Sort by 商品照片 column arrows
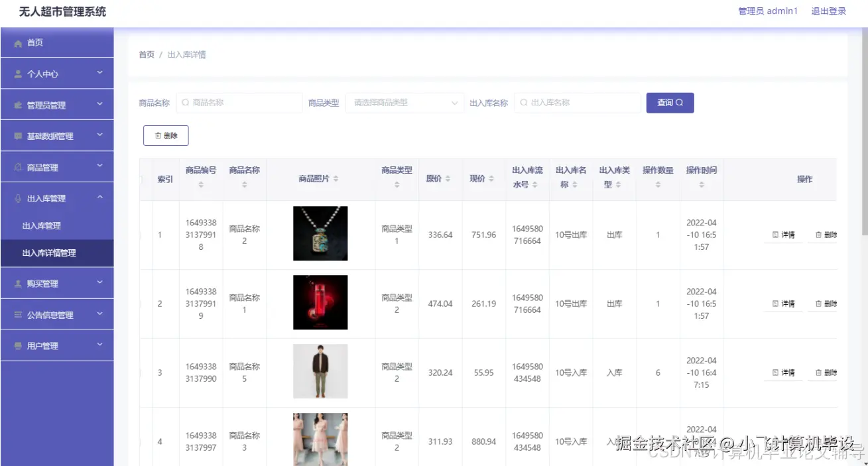This screenshot has height=466, width=868. pyautogui.click(x=336, y=179)
